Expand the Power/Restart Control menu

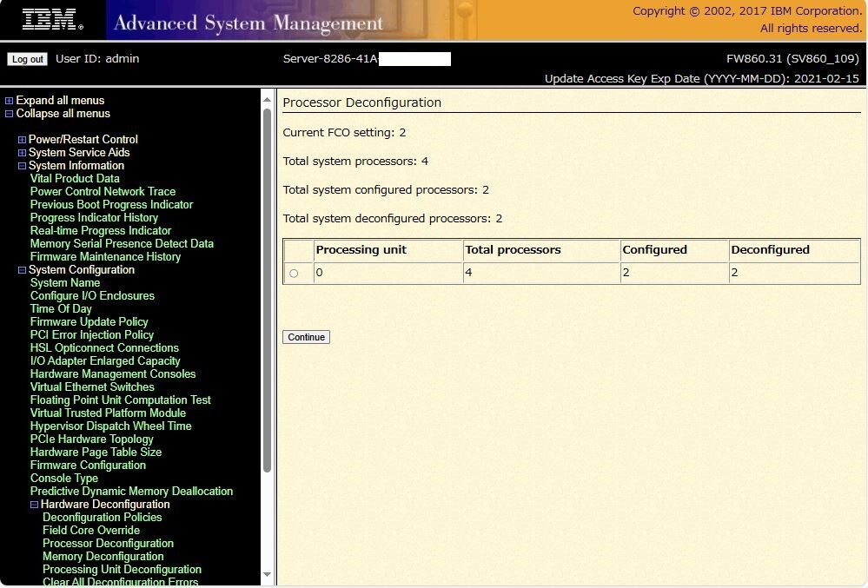(22, 140)
